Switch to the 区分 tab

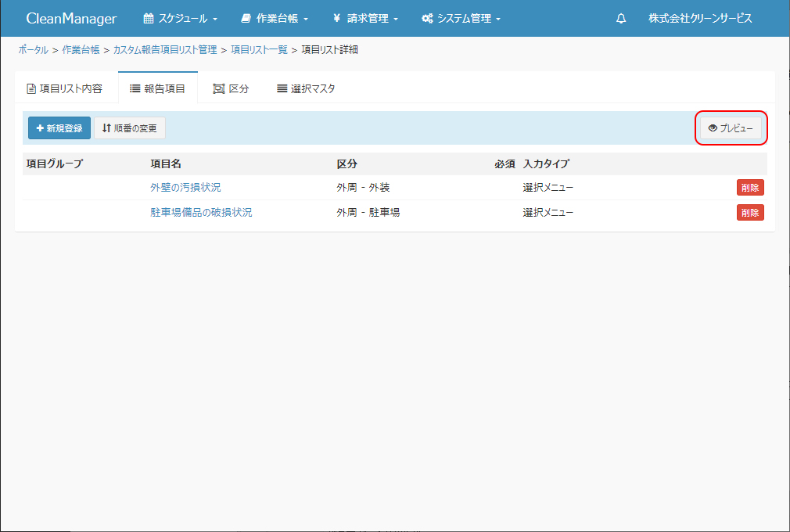pyautogui.click(x=231, y=88)
